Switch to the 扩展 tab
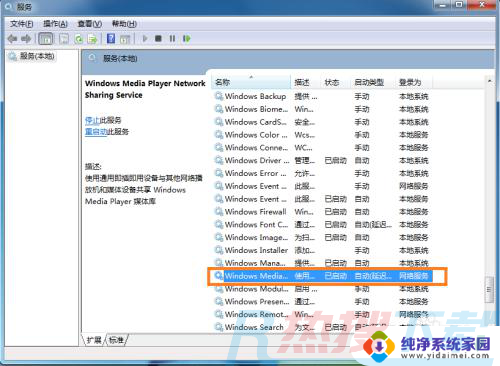The image size is (500, 366). 94,340
